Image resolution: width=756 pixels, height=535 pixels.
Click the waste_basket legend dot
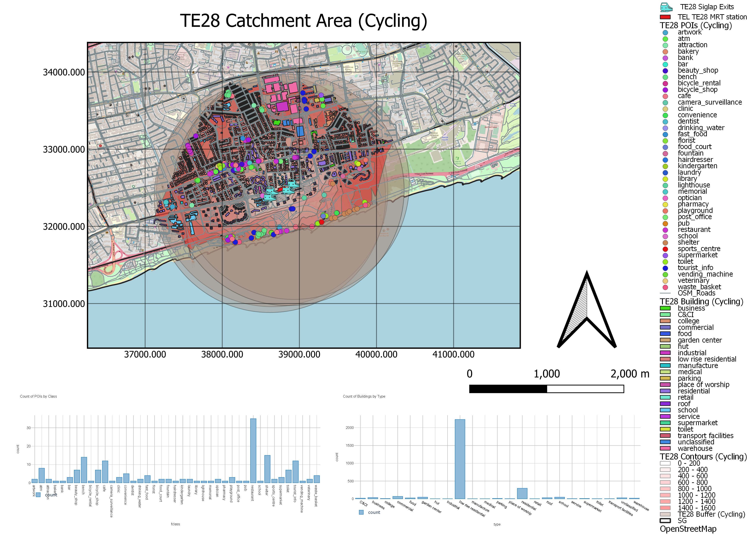point(665,287)
